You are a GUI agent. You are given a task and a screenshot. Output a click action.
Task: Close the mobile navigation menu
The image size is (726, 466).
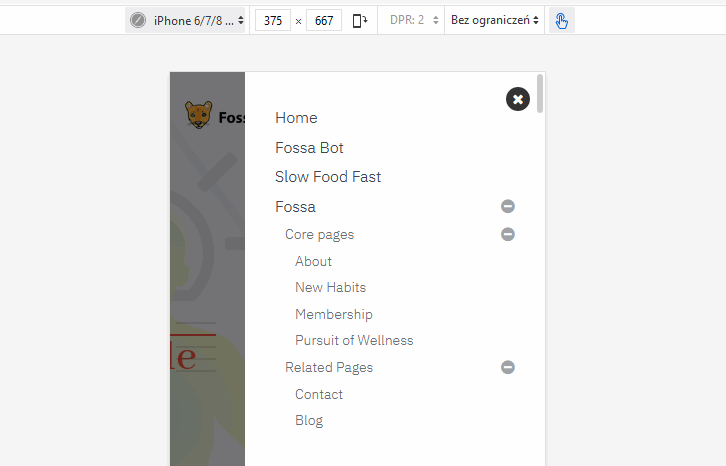click(x=517, y=99)
